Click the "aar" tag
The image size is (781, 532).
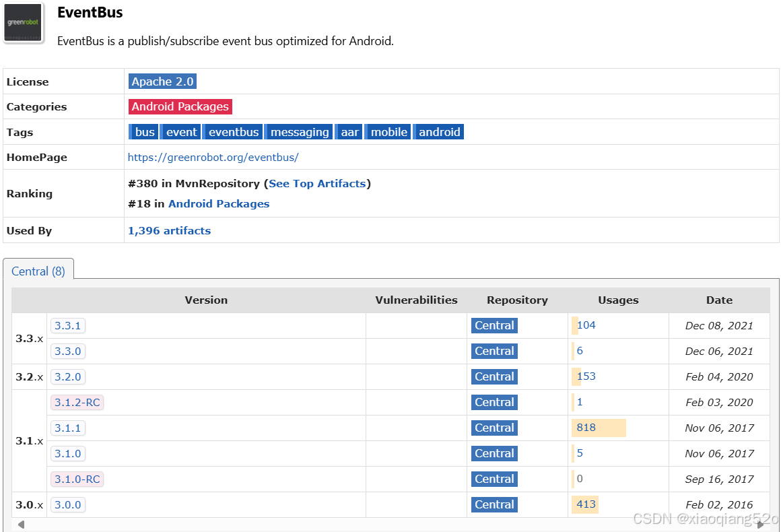(349, 131)
